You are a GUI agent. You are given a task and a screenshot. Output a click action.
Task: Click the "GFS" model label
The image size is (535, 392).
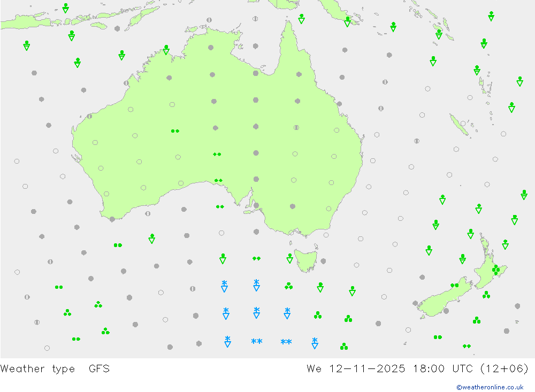coord(99,368)
